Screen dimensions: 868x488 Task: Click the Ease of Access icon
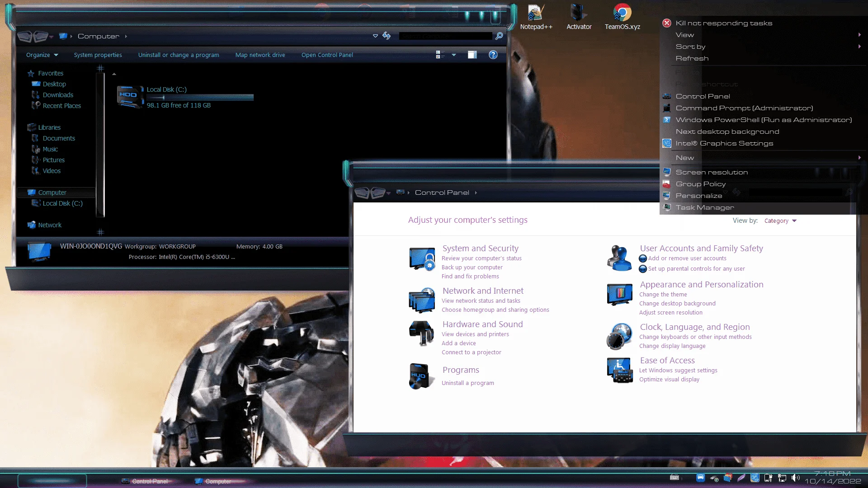click(619, 371)
